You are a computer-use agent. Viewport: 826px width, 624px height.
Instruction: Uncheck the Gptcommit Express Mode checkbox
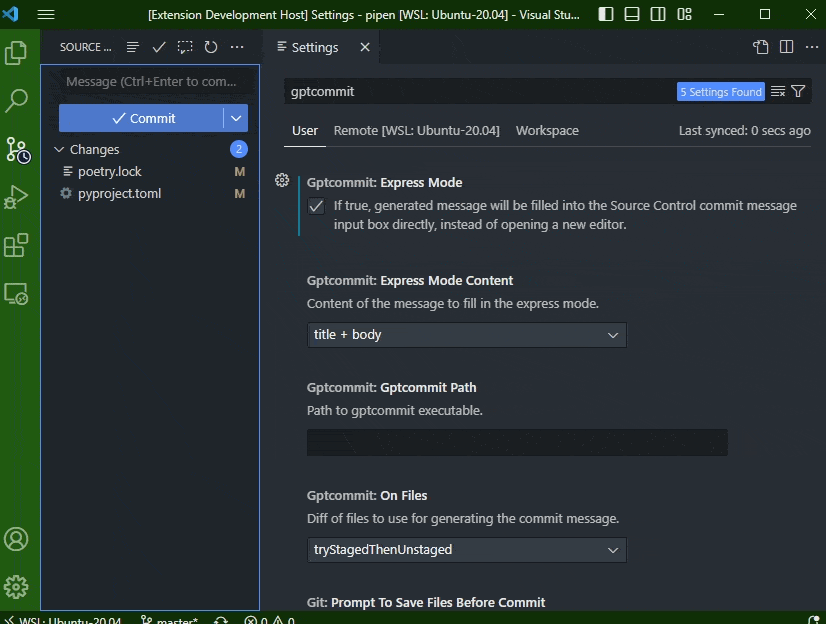(x=317, y=206)
